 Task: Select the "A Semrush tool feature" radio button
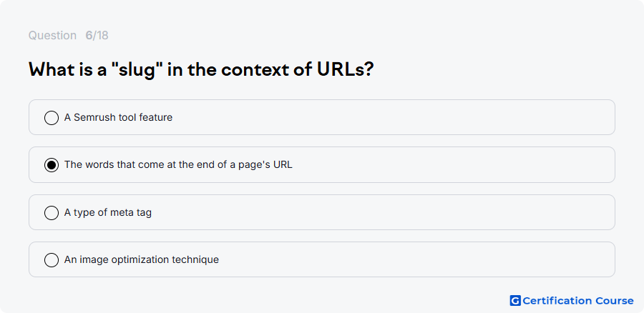(52, 118)
